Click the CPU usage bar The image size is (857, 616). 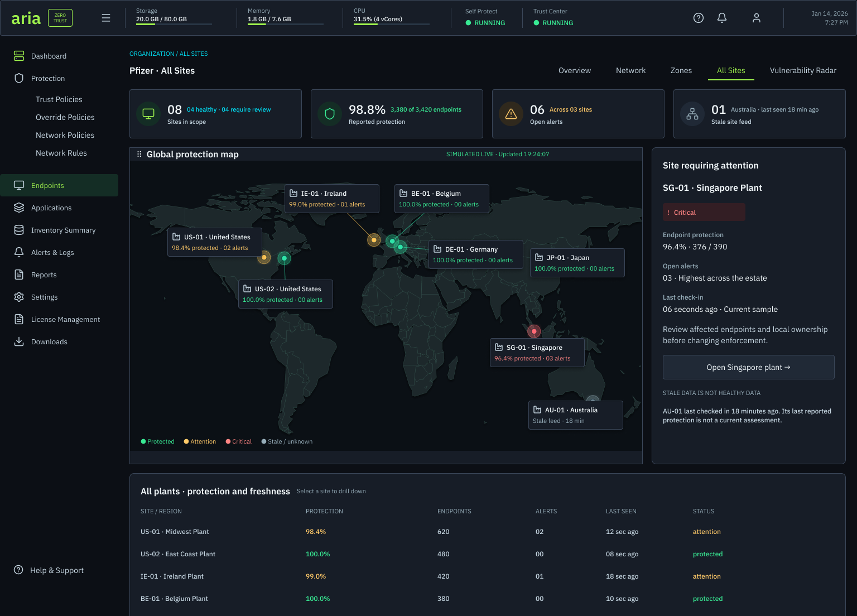pos(392,24)
